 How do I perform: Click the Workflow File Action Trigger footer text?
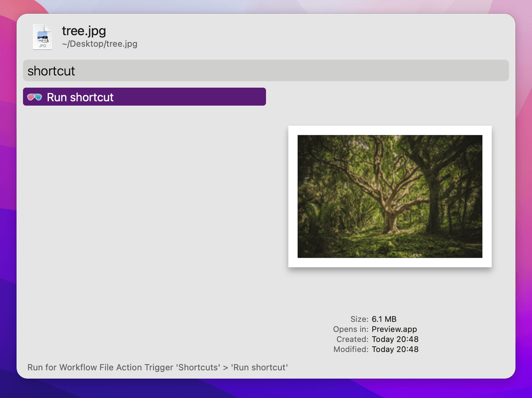point(157,367)
